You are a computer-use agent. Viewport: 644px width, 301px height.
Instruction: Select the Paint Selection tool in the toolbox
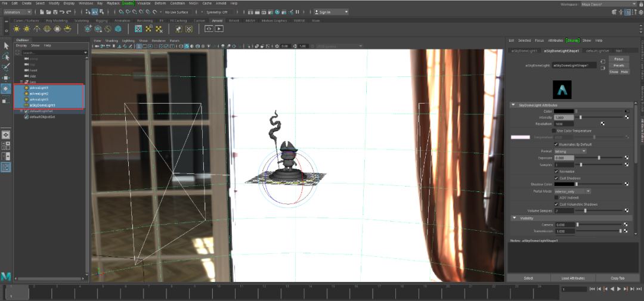[6, 67]
